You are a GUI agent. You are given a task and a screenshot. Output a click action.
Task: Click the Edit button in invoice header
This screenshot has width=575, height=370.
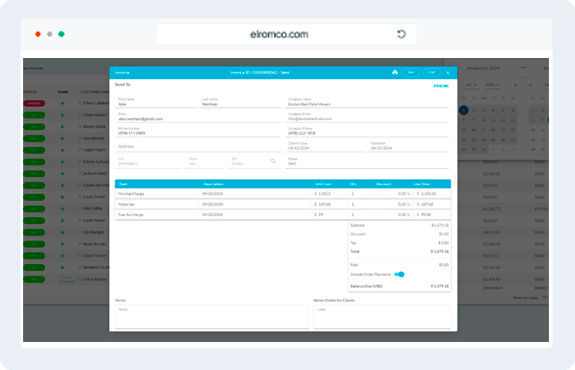coord(432,73)
